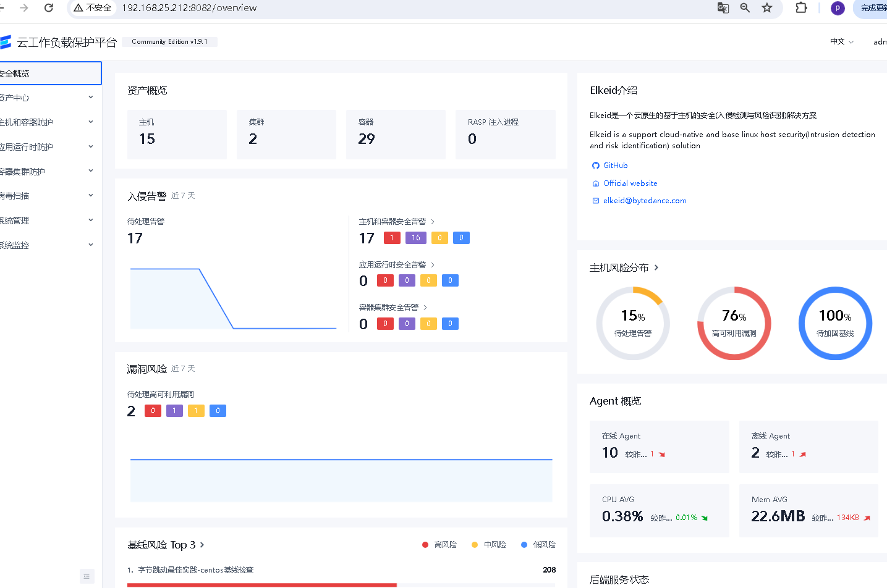Click the Elkeid logo icon in header
The width and height of the screenshot is (887, 588).
(6, 42)
